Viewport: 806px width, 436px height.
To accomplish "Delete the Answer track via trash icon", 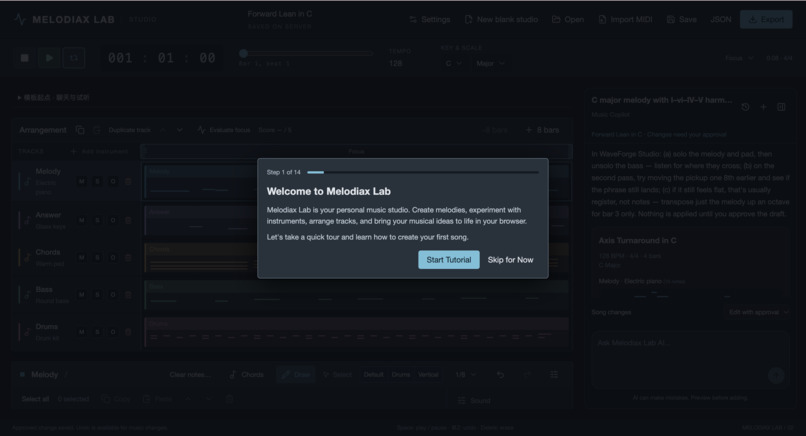I will (x=128, y=220).
